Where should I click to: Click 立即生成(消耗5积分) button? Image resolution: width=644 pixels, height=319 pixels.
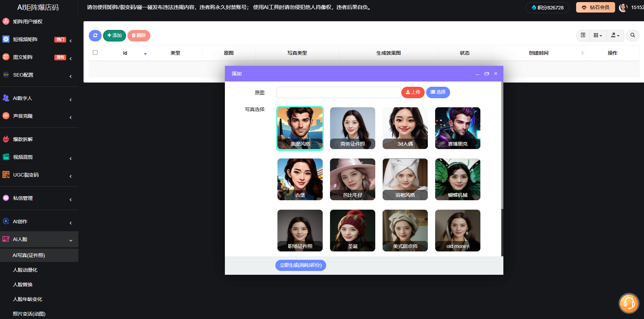[x=301, y=265]
